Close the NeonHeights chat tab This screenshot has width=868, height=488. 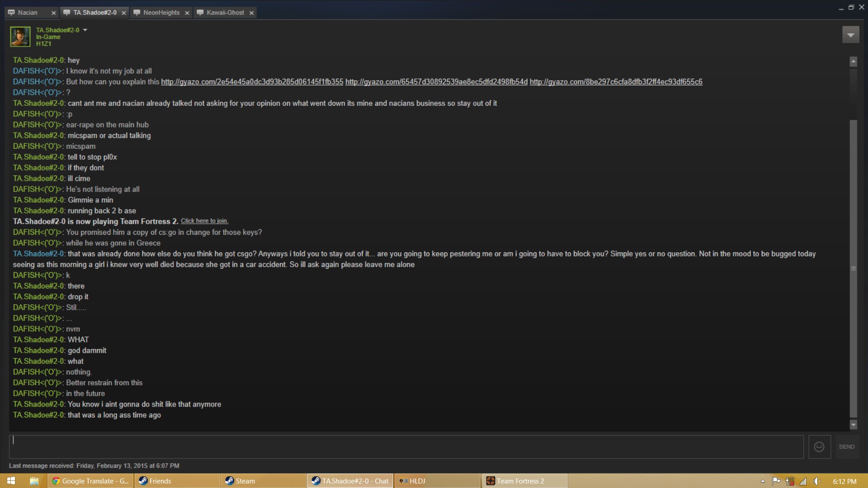[x=187, y=13]
